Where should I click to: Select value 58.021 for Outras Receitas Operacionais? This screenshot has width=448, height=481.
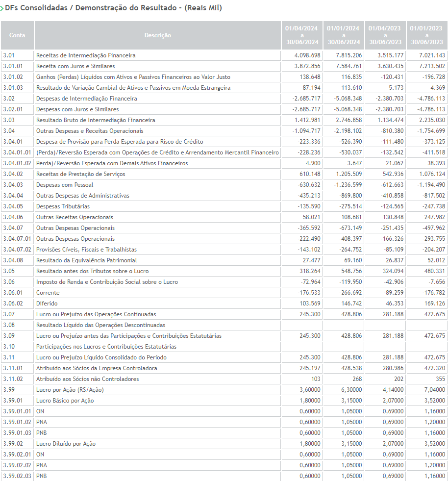(311, 217)
